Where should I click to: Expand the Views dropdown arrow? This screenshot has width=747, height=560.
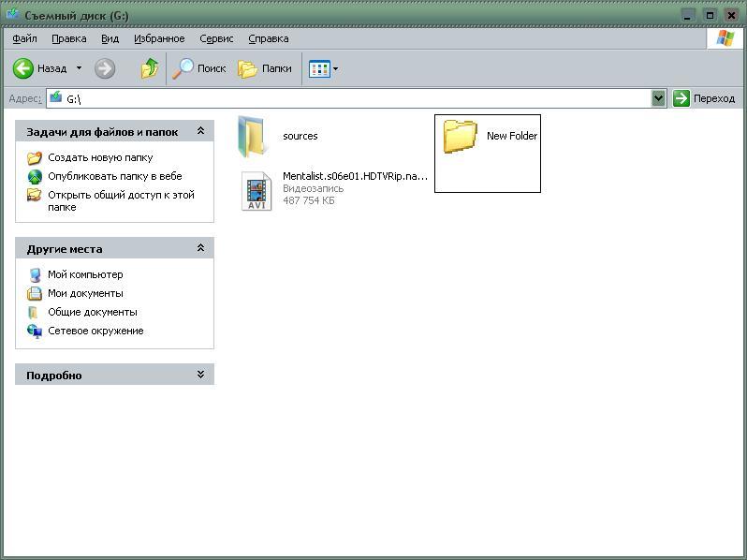(335, 69)
